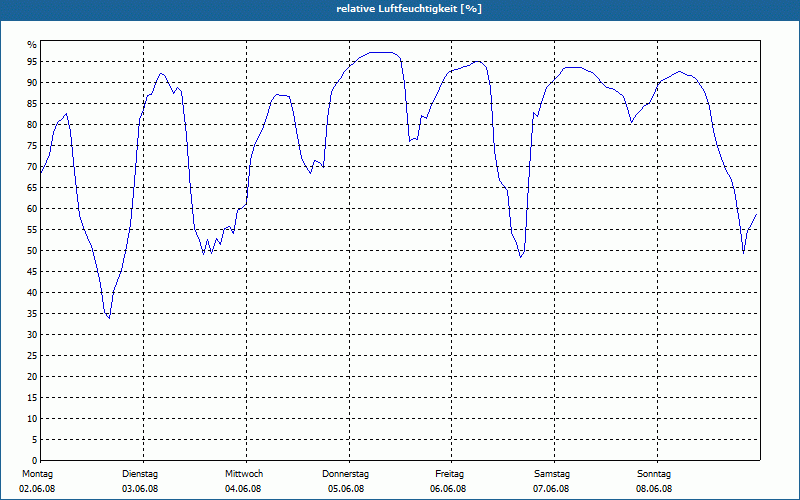This screenshot has width=800, height=500.
Task: Click the '%' unit label on y-axis
Action: coord(32,45)
